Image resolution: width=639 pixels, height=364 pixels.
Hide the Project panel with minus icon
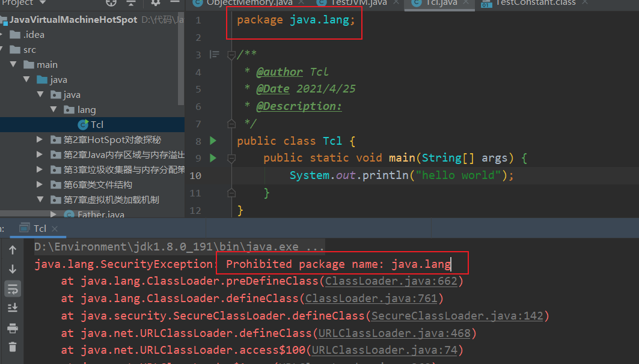[x=175, y=2]
